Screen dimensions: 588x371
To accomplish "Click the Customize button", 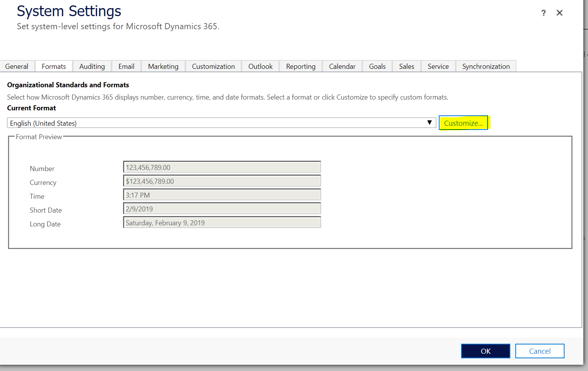I will pyautogui.click(x=463, y=123).
